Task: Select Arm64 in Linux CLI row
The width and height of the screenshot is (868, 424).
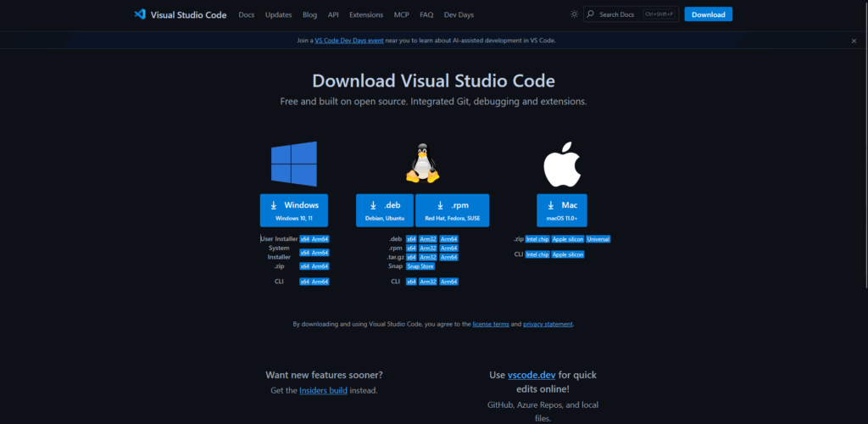Action: (449, 282)
